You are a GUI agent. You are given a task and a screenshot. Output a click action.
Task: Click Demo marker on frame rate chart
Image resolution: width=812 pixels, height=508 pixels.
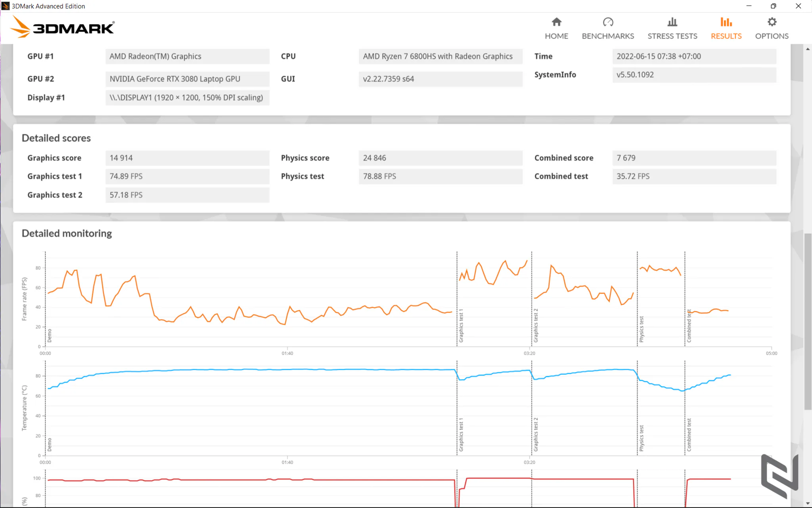[50, 336]
